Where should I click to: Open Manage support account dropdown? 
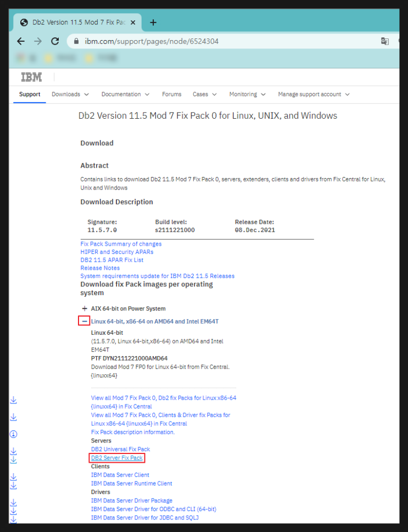(314, 95)
